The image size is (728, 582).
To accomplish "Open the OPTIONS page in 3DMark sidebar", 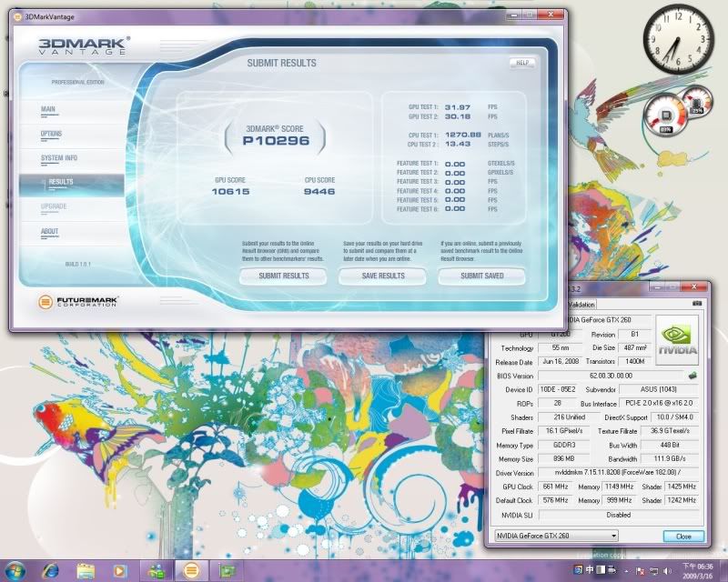I will click(x=51, y=134).
